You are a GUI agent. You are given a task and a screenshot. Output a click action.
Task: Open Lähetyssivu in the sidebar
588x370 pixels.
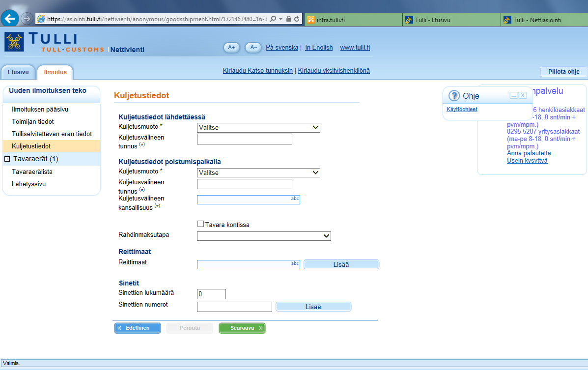pyautogui.click(x=29, y=184)
